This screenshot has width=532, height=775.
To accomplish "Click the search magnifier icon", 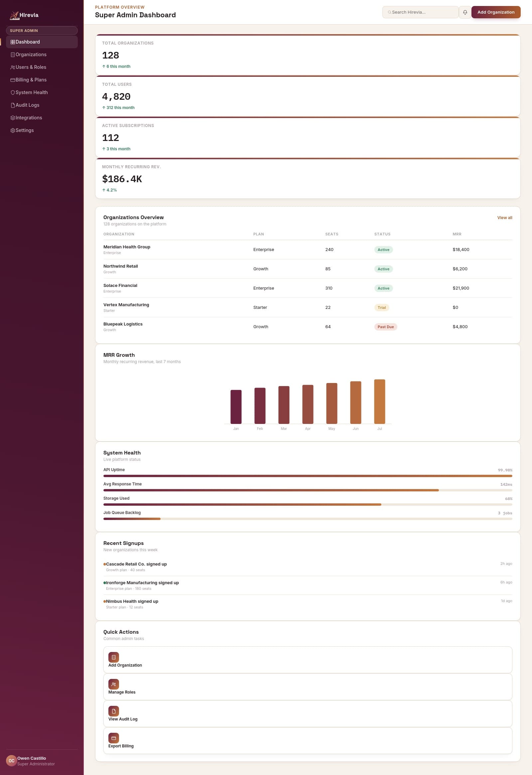I will point(389,12).
